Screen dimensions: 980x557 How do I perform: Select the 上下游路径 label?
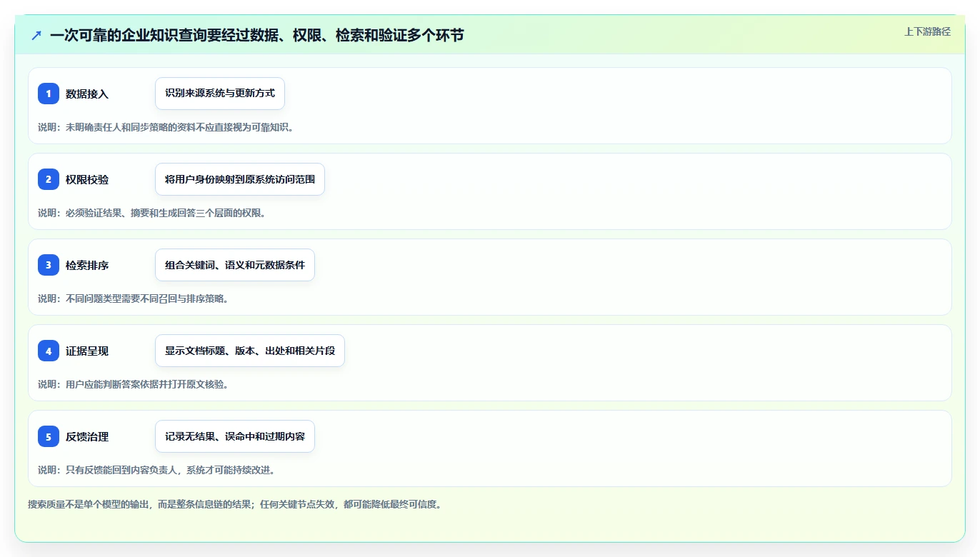click(927, 31)
